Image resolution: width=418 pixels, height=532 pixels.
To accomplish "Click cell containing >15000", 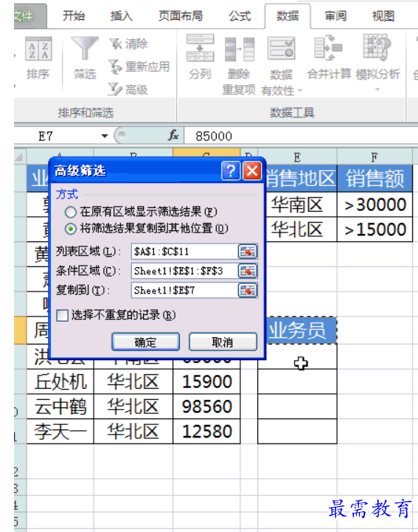I will click(375, 229).
